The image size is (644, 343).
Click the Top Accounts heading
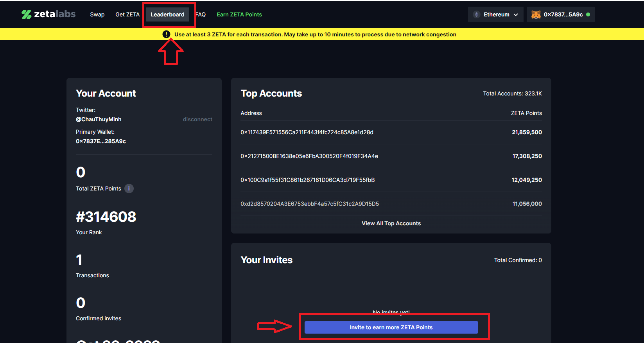[271, 93]
